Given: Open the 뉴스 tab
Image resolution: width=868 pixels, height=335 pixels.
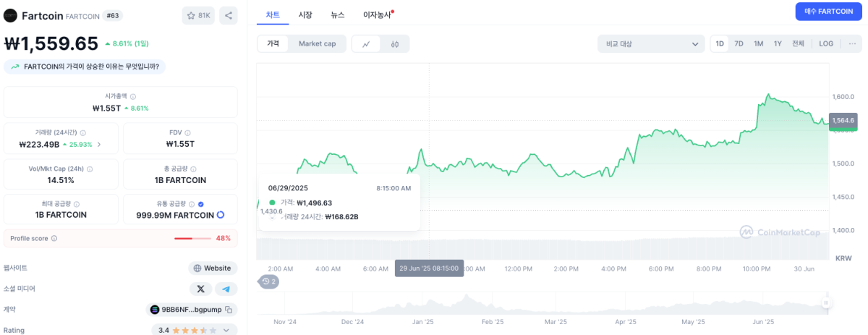Looking at the screenshot, I should (x=338, y=14).
